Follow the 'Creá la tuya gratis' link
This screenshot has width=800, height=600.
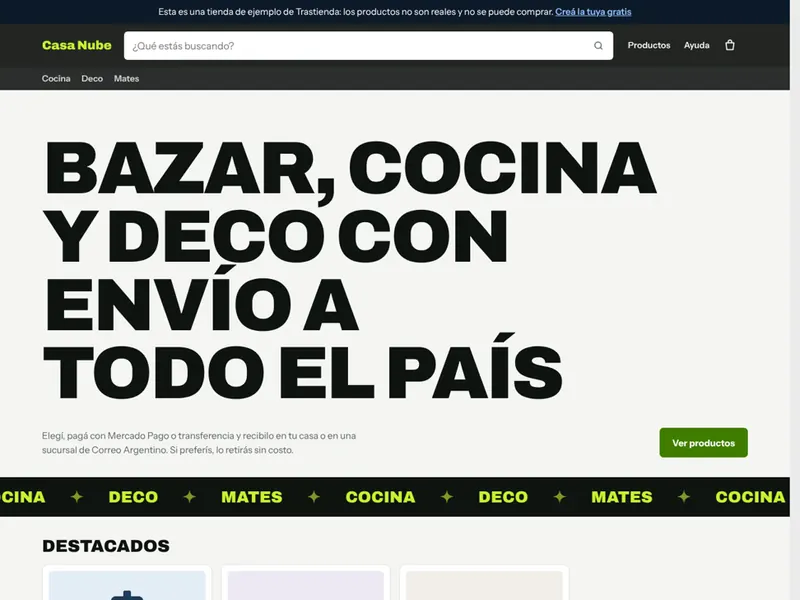click(593, 12)
